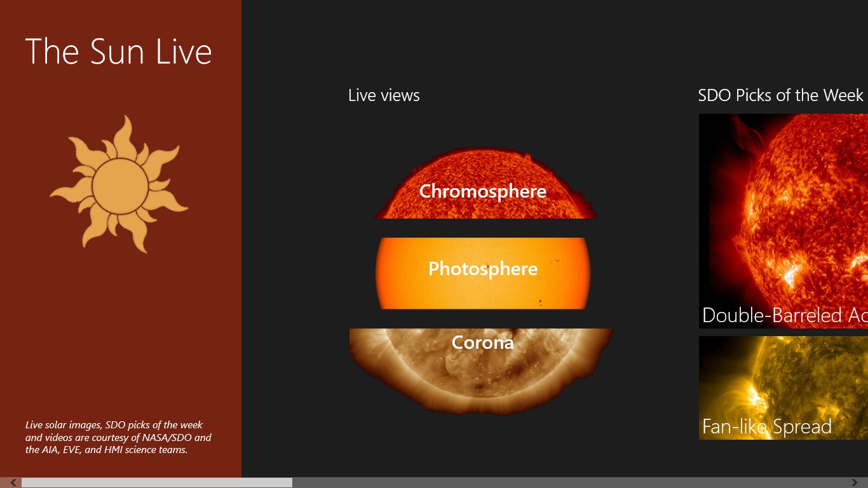
Task: Select the Live views section header
Action: coord(383,95)
